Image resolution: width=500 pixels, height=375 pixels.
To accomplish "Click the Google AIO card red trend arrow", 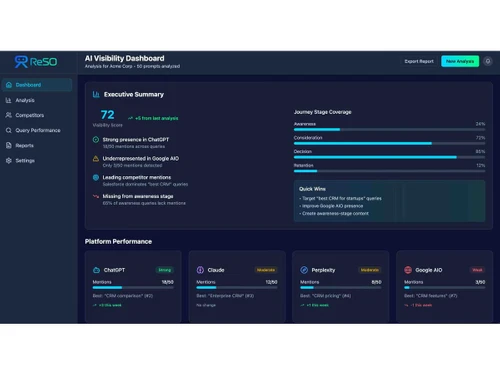I will coord(406,305).
